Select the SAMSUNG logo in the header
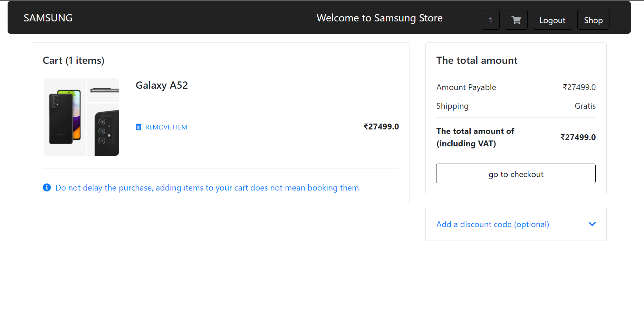644x311 pixels. (x=48, y=18)
